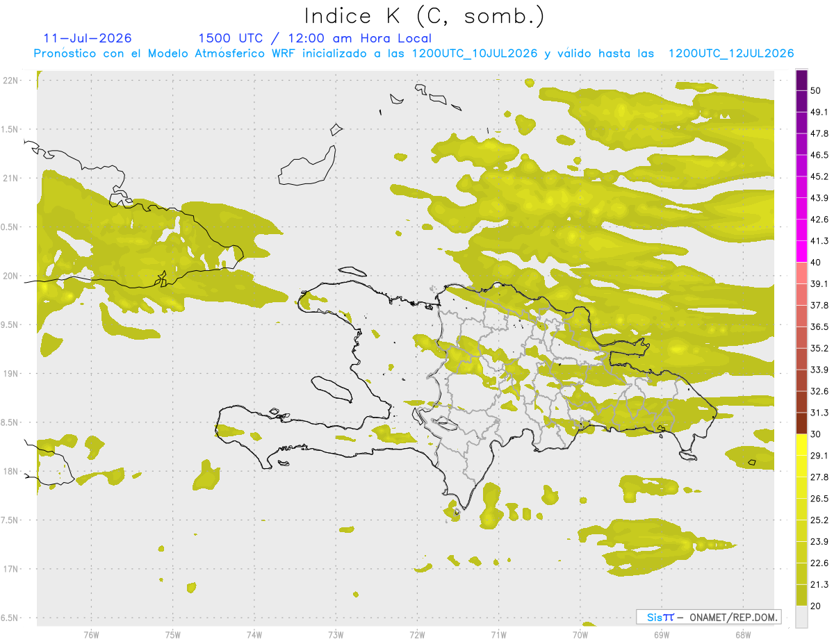Click the colorbar value '31.3'
The width and height of the screenshot is (834, 644).
pos(819,413)
